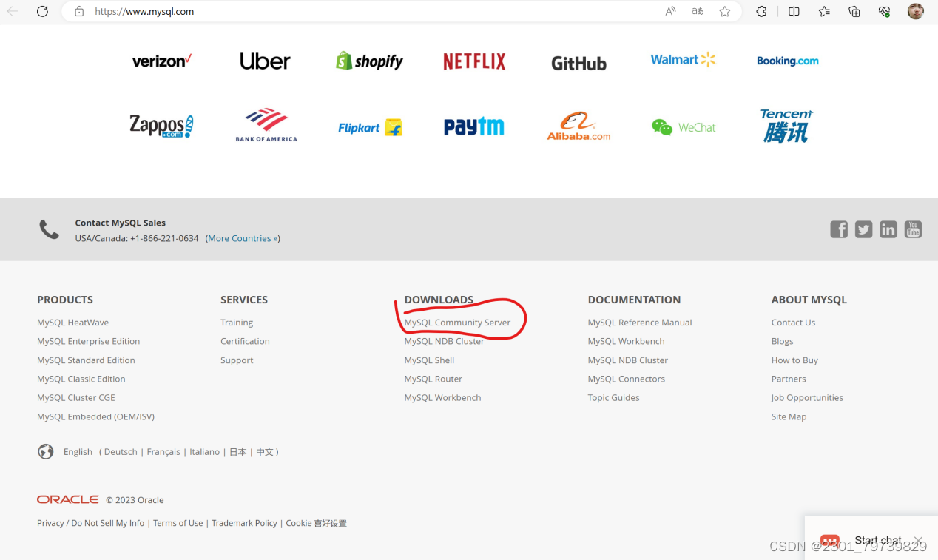Open MySQL Facebook page icon

(839, 229)
